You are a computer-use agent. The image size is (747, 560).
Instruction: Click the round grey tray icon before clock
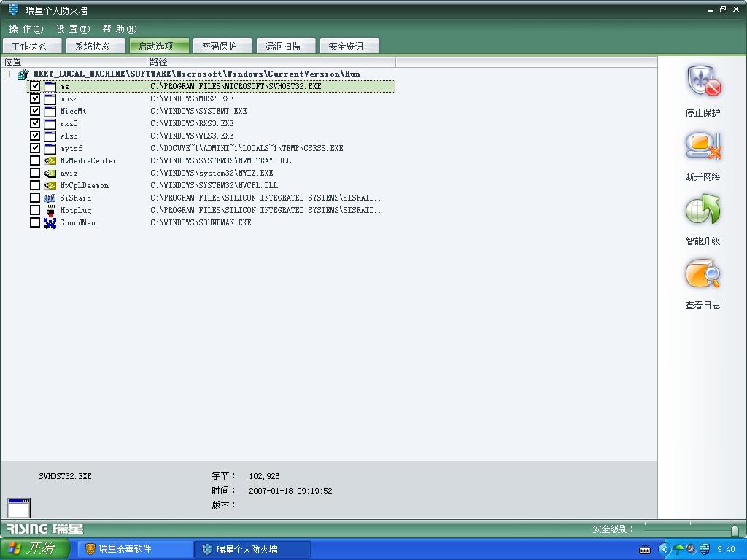tap(692, 550)
